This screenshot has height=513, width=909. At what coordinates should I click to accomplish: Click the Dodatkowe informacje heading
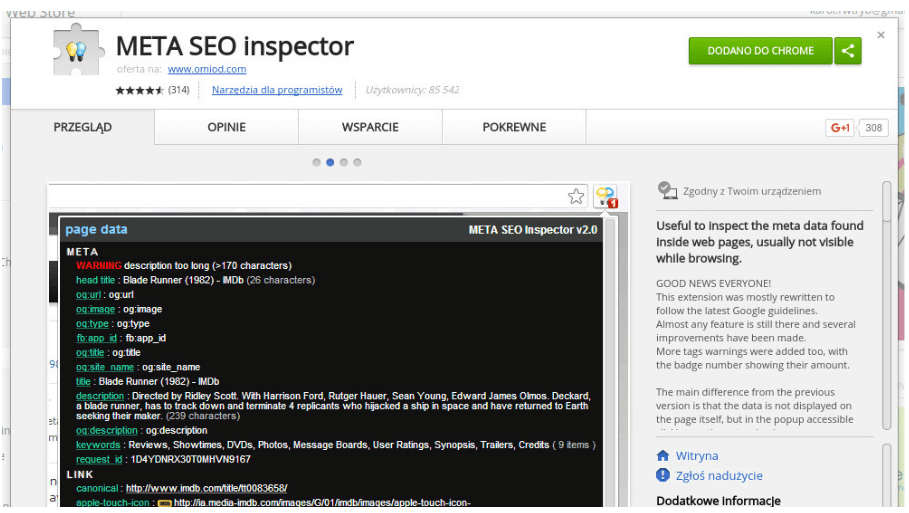718,501
